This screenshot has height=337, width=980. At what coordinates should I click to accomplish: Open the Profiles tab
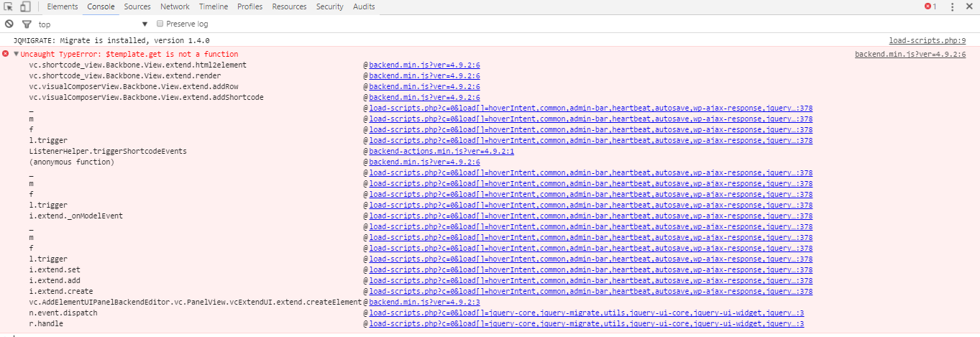pos(249,6)
